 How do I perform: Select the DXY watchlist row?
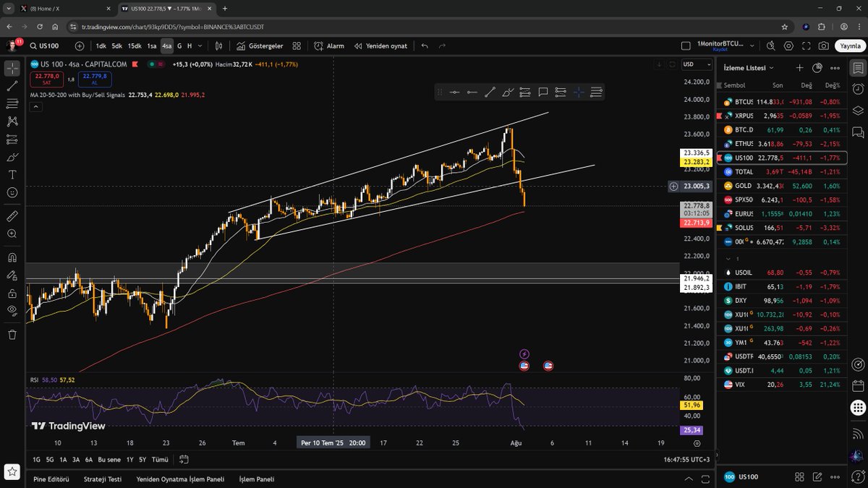[x=783, y=300]
